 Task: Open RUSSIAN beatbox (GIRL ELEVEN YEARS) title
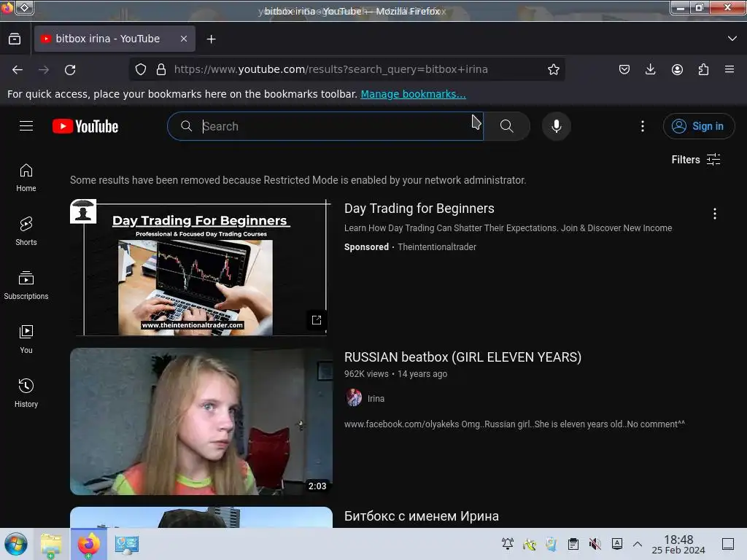click(462, 357)
